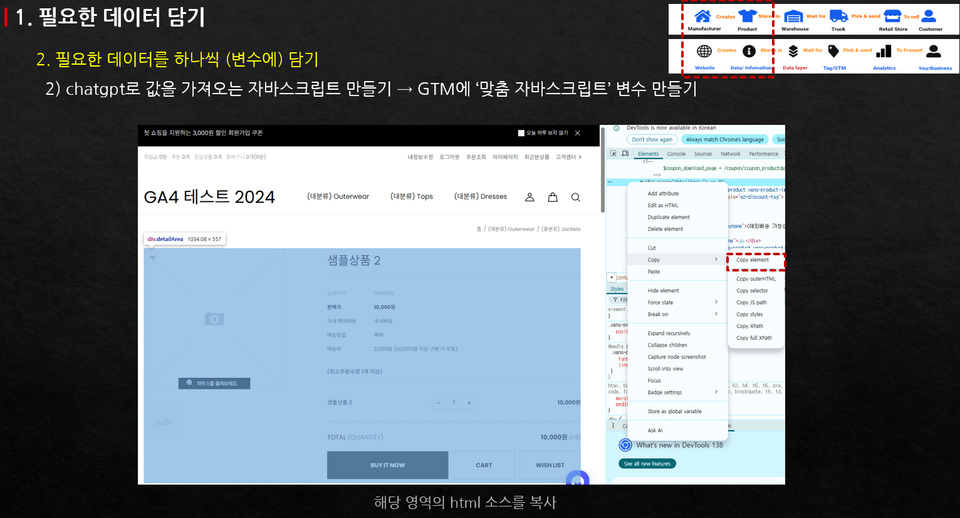
Task: Click the product quantity input field
Action: pos(454,402)
